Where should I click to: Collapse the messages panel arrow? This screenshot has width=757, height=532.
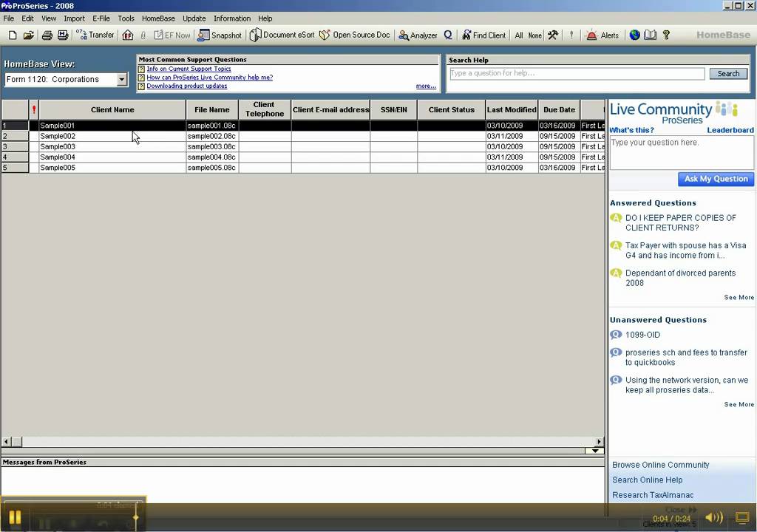click(595, 451)
